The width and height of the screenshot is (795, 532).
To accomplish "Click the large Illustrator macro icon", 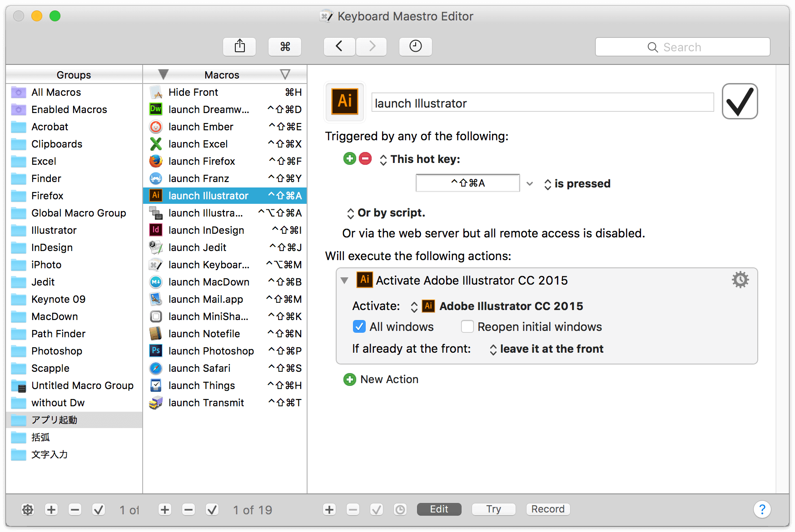I will (x=345, y=102).
